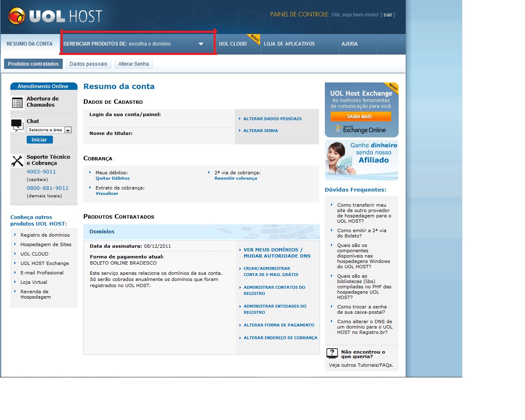This screenshot has height=420, width=525.
Task: Click the question mark help icon
Action: pyautogui.click(x=332, y=353)
